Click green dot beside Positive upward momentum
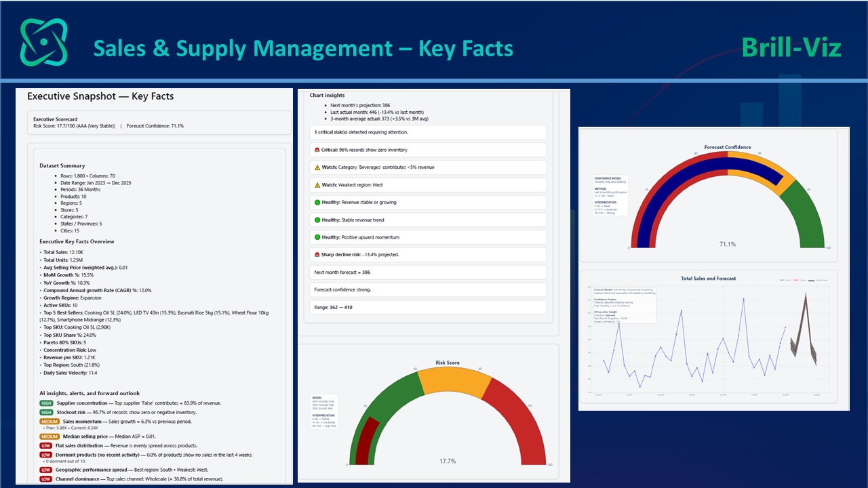868x488 pixels. pyautogui.click(x=317, y=237)
